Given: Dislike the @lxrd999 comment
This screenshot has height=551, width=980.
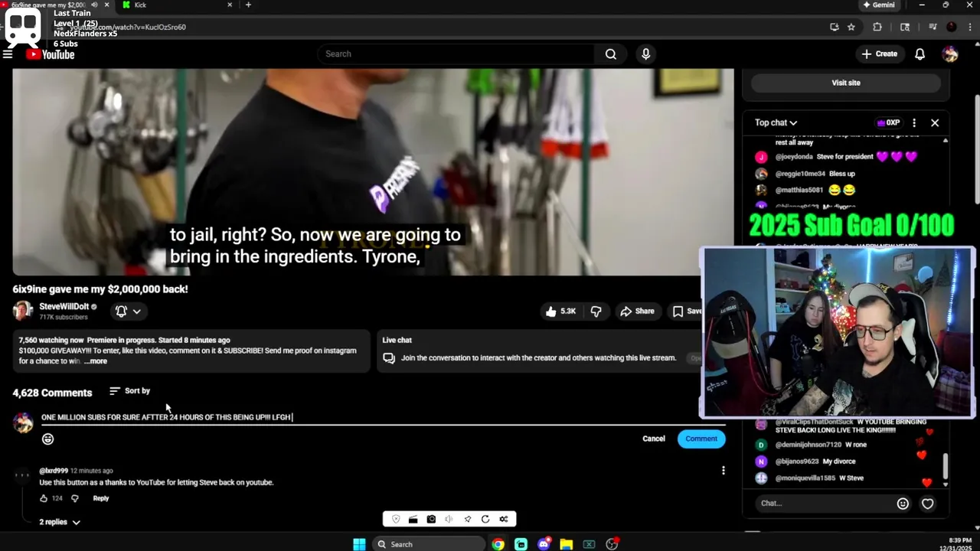Looking at the screenshot, I should pyautogui.click(x=74, y=498).
